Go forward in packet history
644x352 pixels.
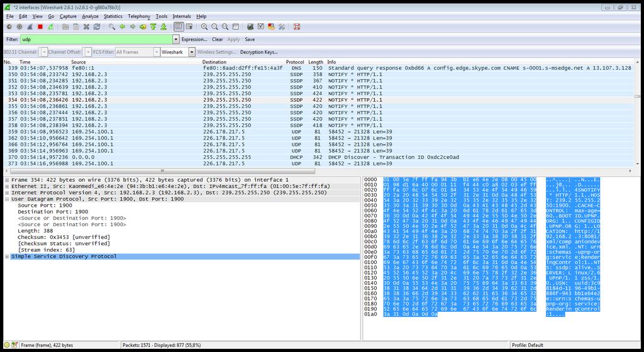point(132,26)
